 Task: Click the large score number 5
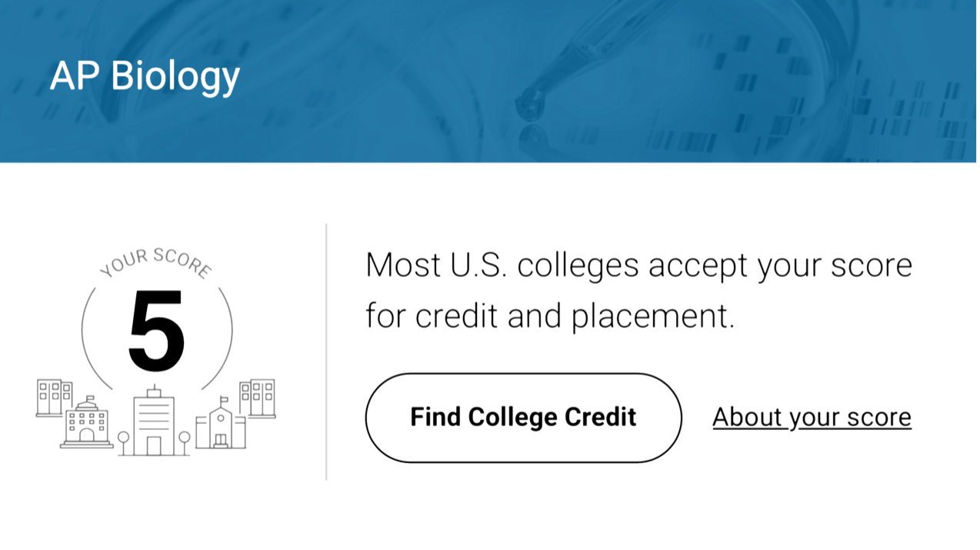click(157, 331)
